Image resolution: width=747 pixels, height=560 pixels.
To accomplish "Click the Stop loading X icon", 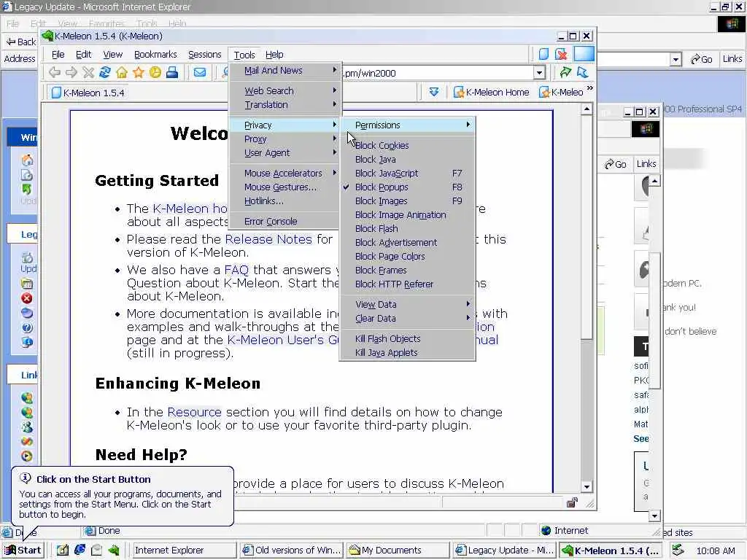I will click(x=88, y=72).
